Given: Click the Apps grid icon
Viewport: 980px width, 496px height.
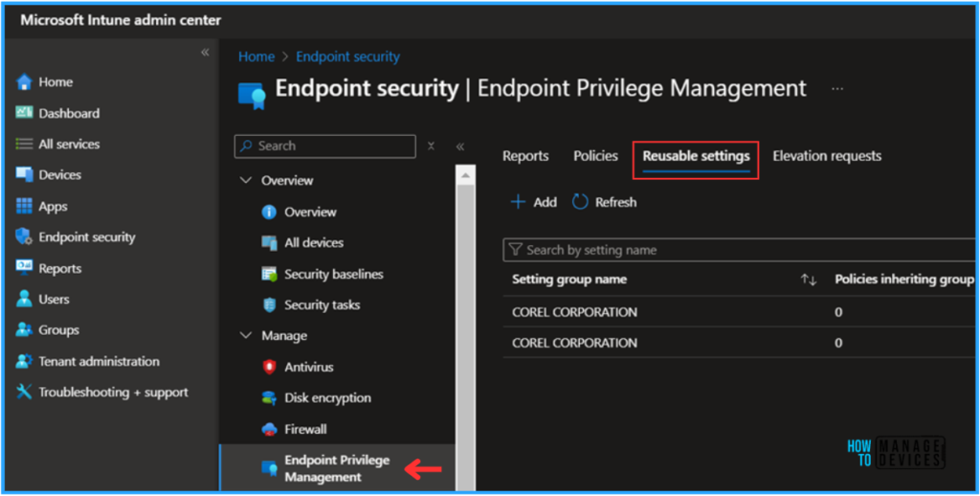Looking at the screenshot, I should (24, 206).
